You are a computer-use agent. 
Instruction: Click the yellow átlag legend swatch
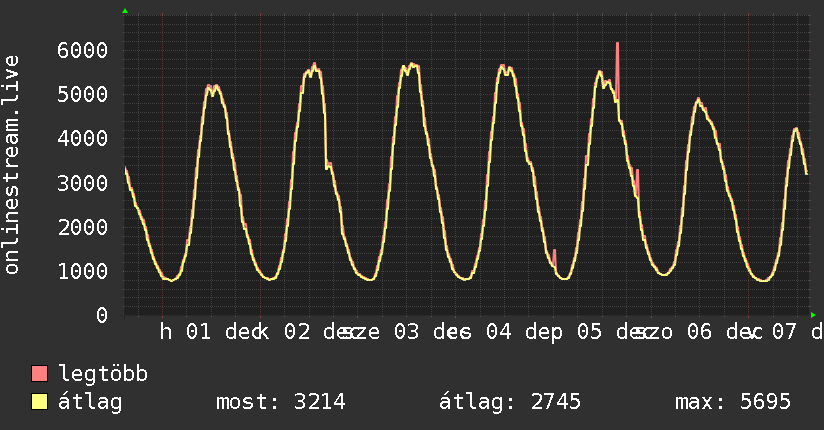point(40,403)
